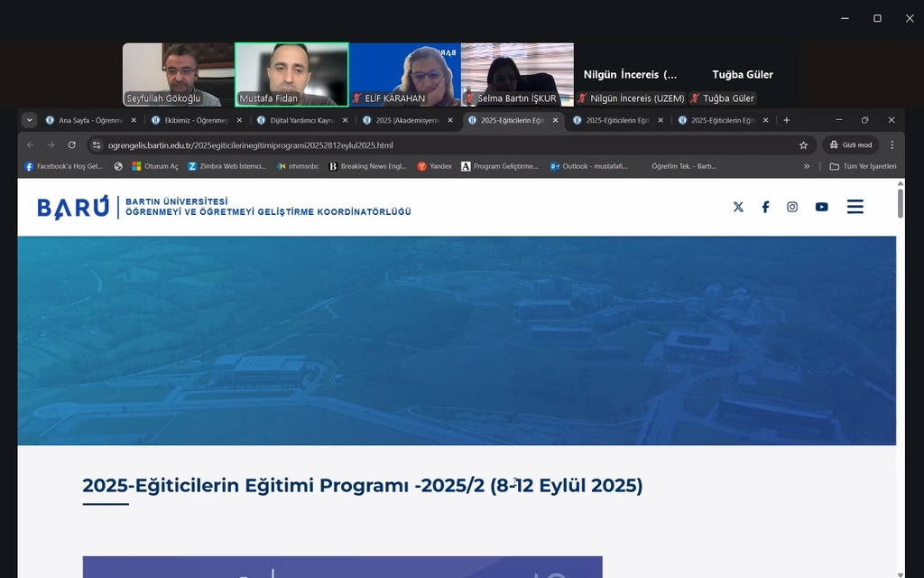This screenshot has width=924, height=578.
Task: Bookmark this page with the star icon
Action: (803, 144)
